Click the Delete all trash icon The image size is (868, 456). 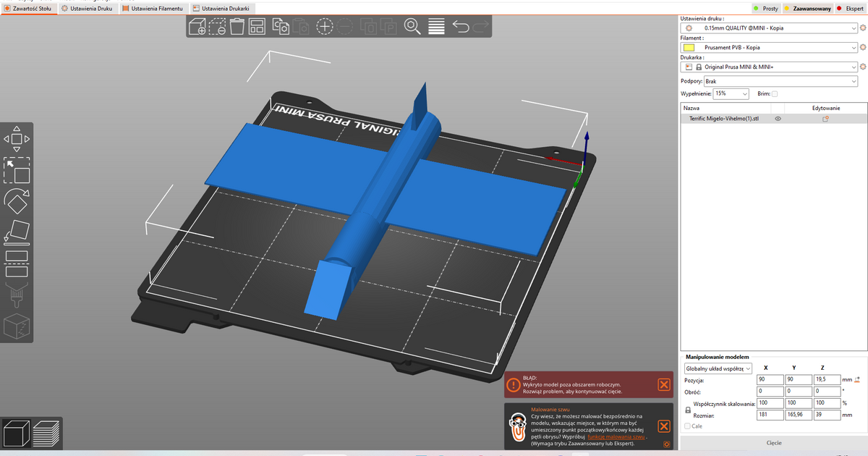point(237,28)
